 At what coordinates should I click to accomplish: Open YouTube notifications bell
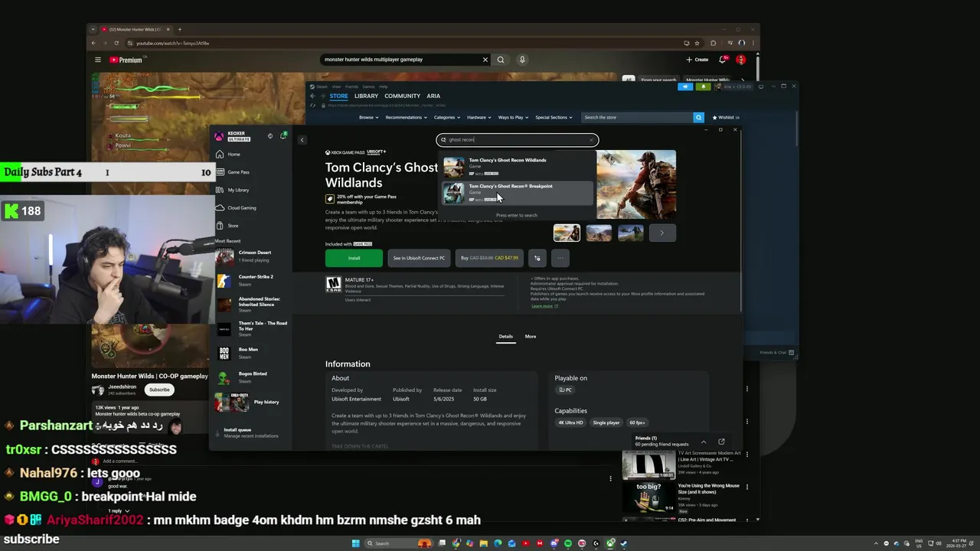click(722, 60)
